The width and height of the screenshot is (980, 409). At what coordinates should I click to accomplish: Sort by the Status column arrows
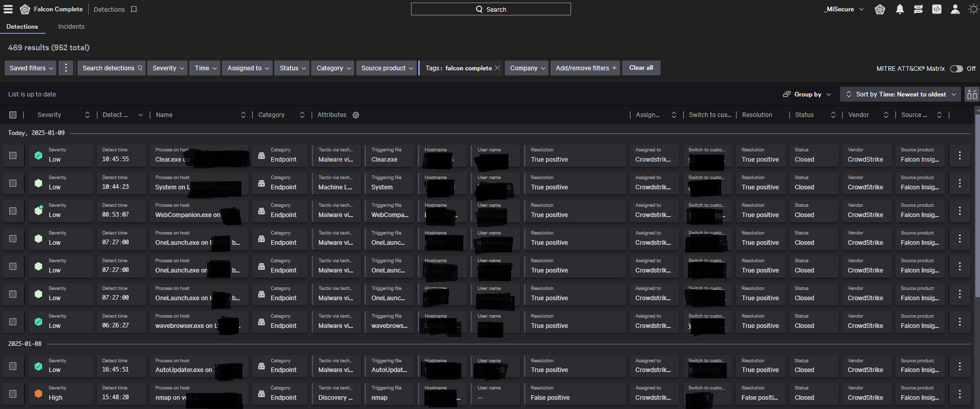[x=833, y=115]
